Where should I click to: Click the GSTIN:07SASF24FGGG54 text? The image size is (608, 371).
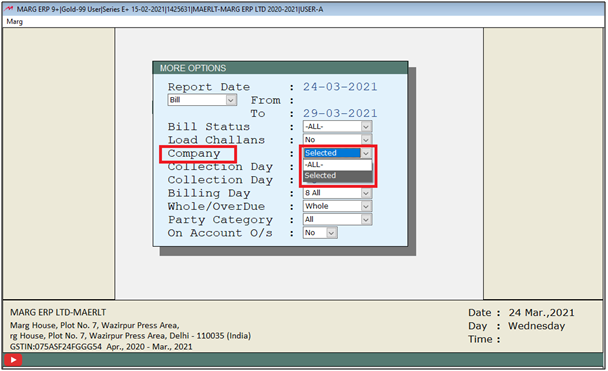tap(55, 347)
